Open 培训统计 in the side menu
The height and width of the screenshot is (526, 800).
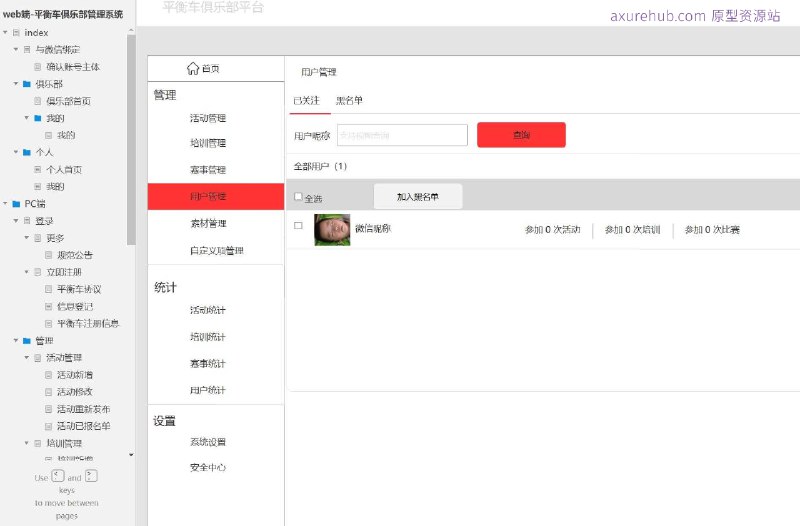(208, 337)
